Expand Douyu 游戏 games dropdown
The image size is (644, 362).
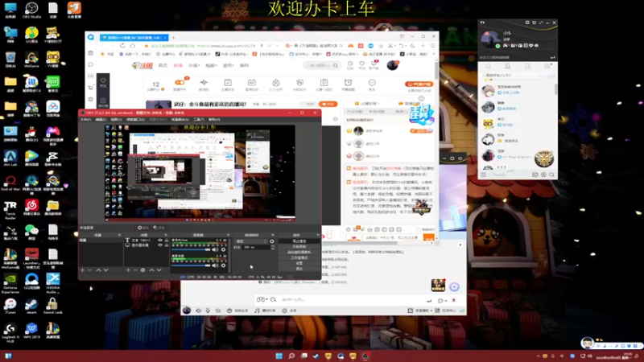point(229,65)
